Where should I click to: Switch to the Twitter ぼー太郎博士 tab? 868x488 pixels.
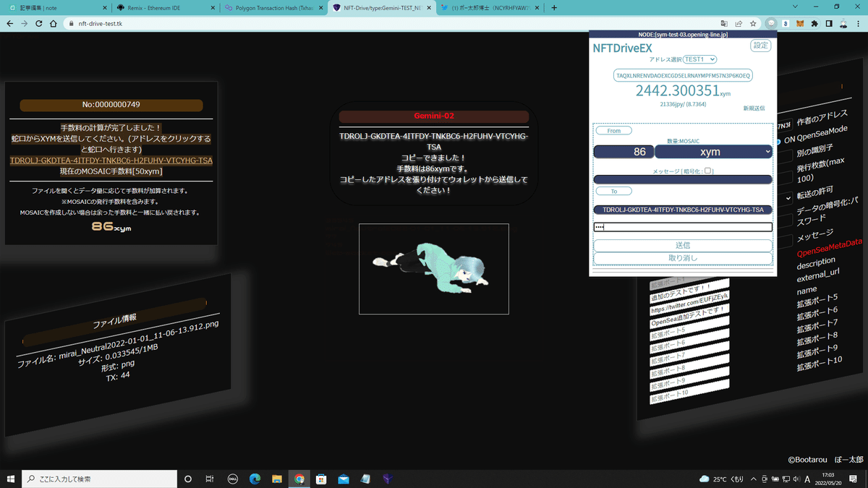490,7
